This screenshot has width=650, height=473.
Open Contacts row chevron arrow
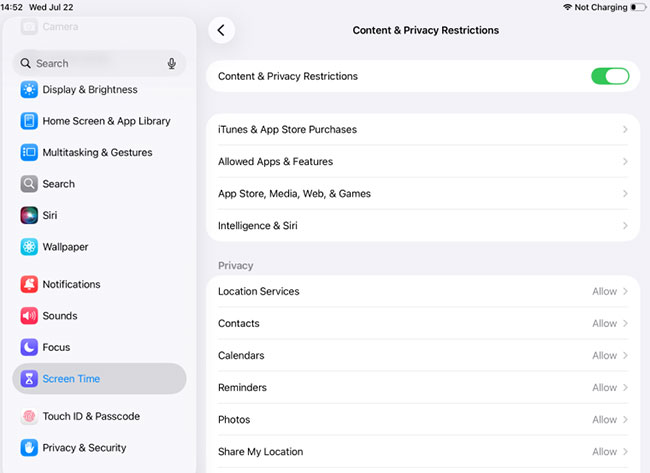point(625,323)
